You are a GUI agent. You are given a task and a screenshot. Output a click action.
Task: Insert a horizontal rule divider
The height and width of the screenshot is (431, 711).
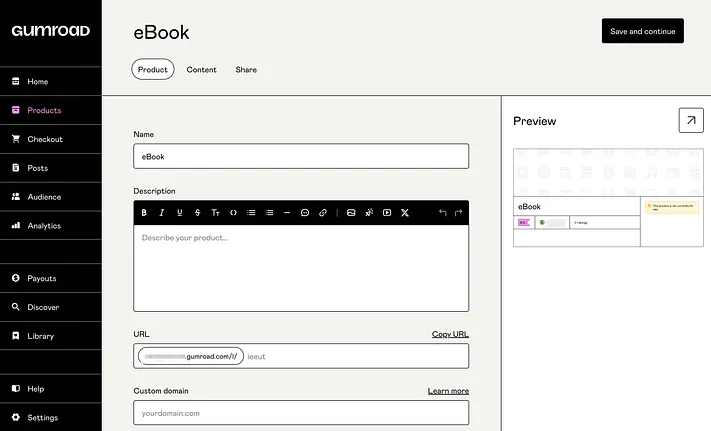click(287, 213)
